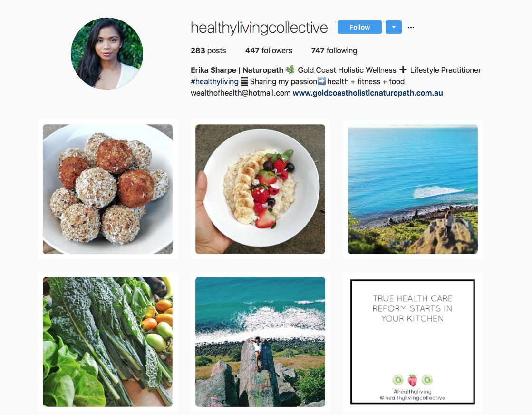This screenshot has width=532, height=415.
Task: Click the plus cross emoji in bio
Action: [403, 69]
